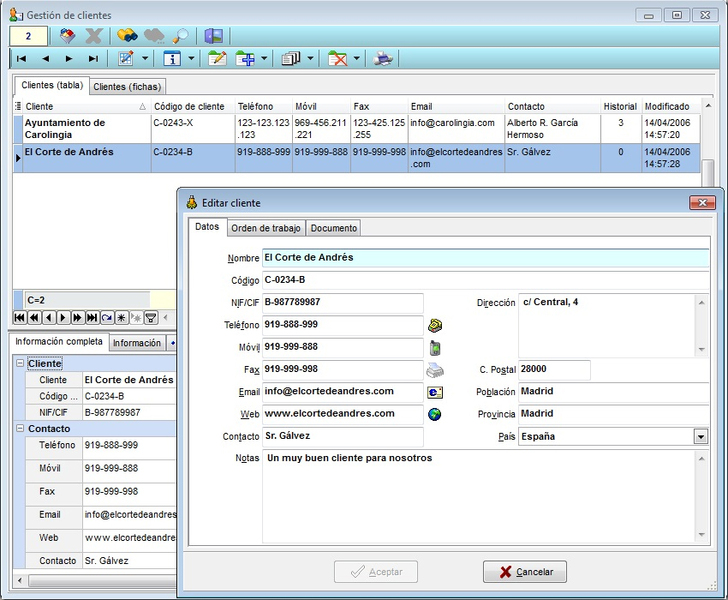This screenshot has width=728, height=600.
Task: Click the blue information window icon
Action: coord(172,59)
